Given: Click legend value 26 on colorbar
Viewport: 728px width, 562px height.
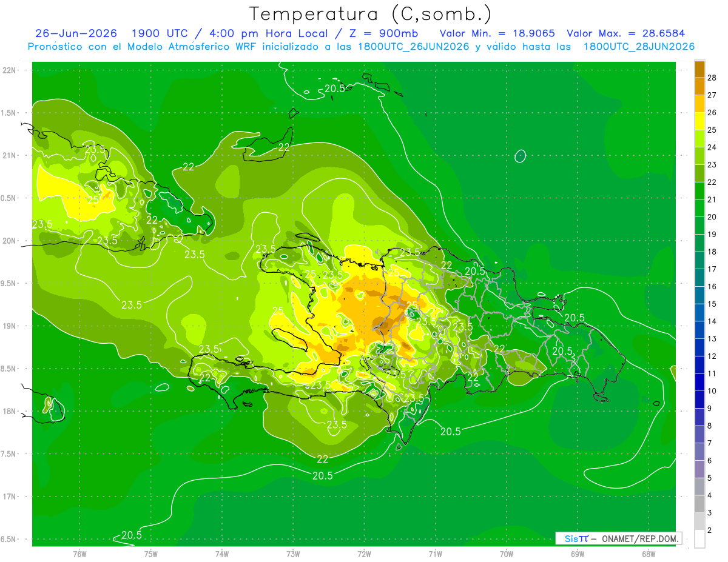Looking at the screenshot, I should coord(712,112).
